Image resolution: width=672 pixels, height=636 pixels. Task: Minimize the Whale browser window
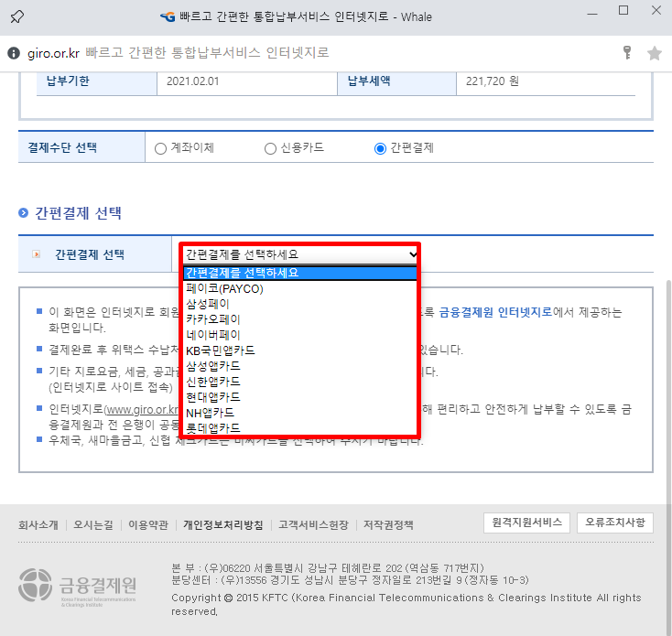592,14
